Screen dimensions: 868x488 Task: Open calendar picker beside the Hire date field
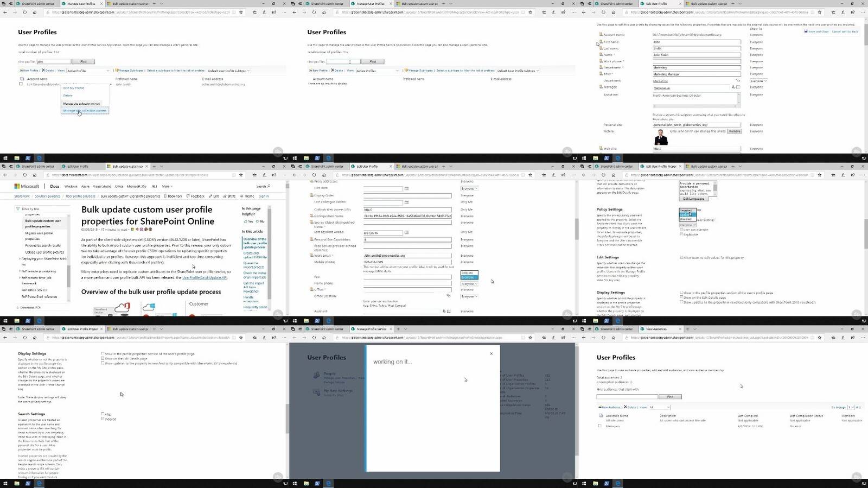(406, 189)
